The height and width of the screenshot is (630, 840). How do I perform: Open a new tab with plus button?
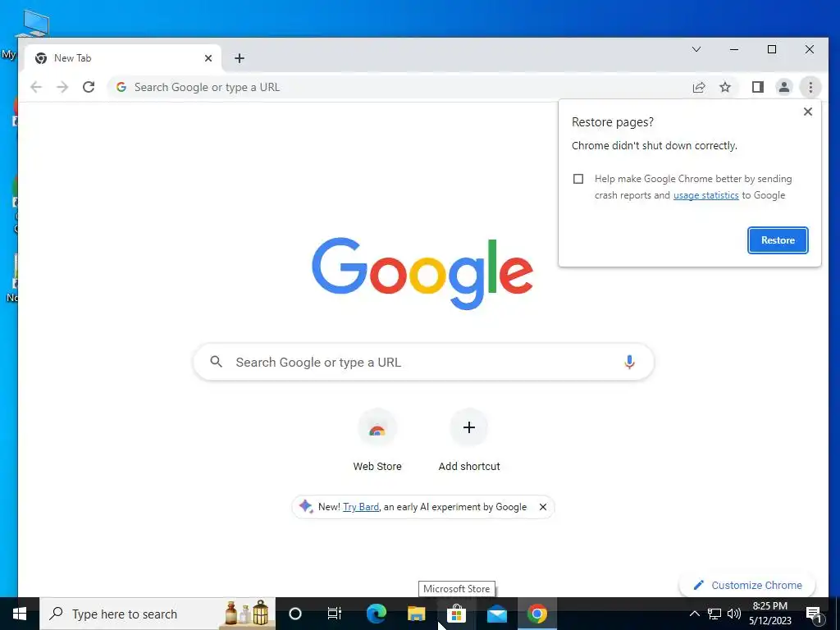pyautogui.click(x=240, y=58)
